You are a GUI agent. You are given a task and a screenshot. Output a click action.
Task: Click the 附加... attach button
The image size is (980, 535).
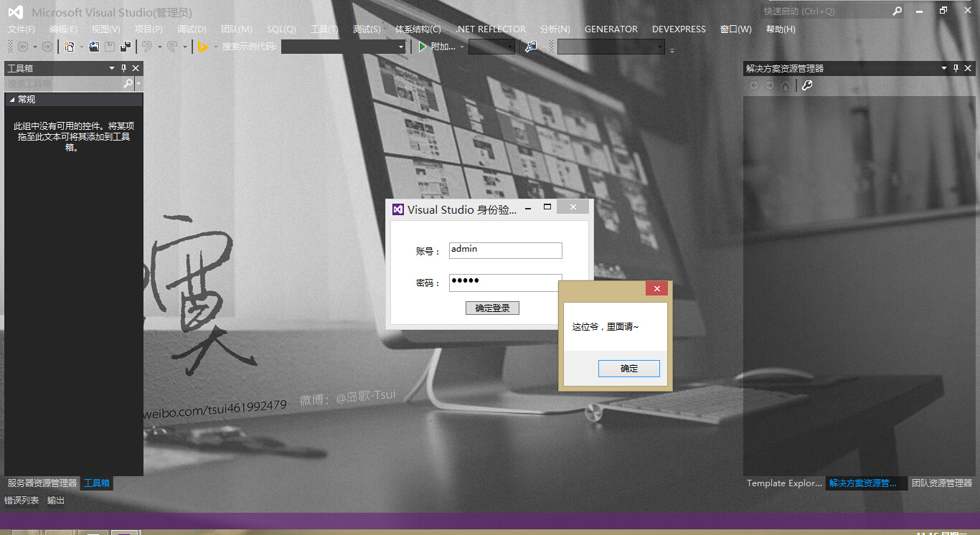[443, 47]
